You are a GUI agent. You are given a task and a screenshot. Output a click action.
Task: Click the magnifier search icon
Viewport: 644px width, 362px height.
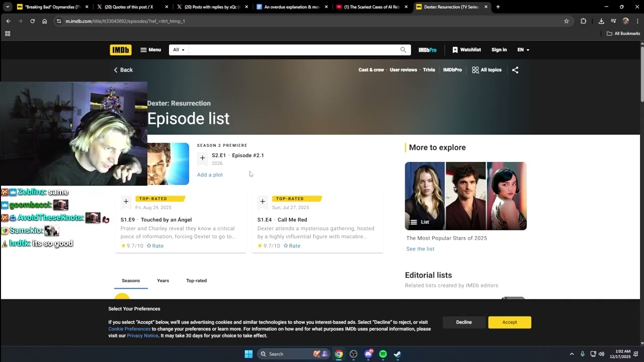pos(404,50)
